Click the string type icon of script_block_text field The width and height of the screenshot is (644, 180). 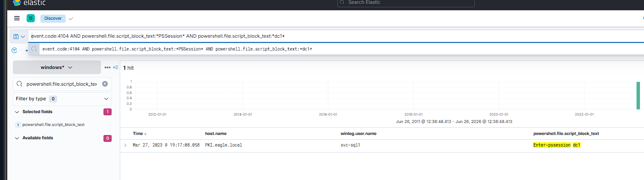(x=18, y=125)
